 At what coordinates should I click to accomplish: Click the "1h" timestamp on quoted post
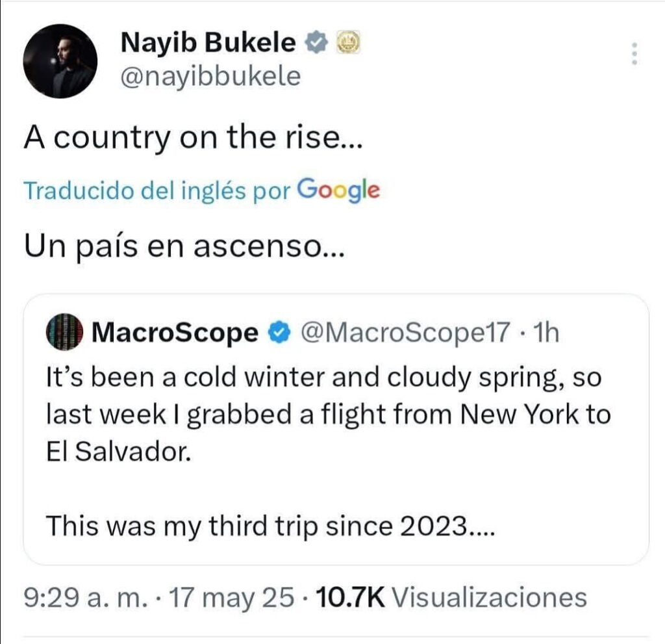coord(544,333)
